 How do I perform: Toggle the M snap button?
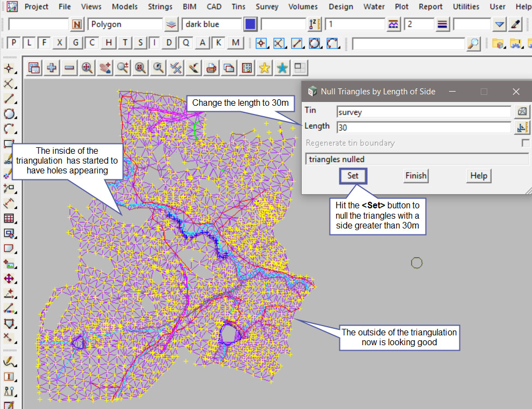tap(236, 43)
